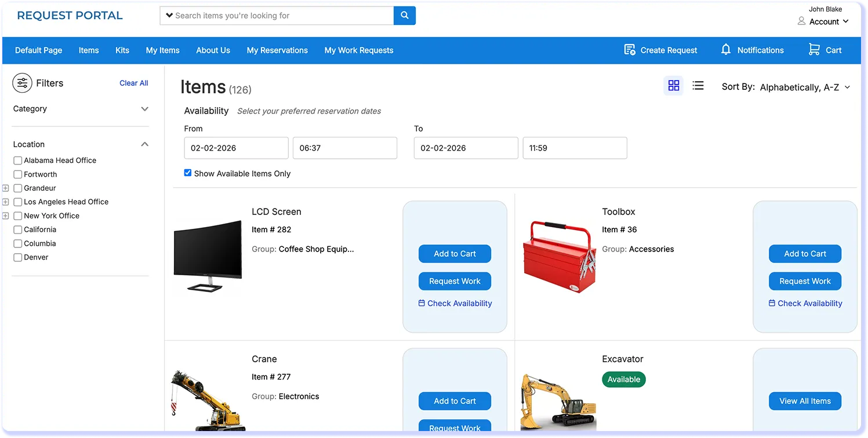Image resolution: width=868 pixels, height=438 pixels.
Task: Open the Sort By dropdown
Action: pyautogui.click(x=804, y=87)
